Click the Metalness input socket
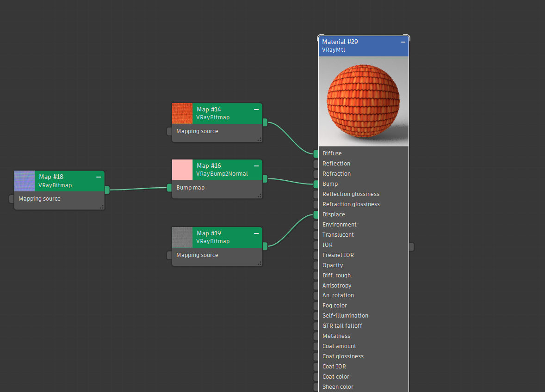Viewport: 545px width, 392px height. click(316, 336)
